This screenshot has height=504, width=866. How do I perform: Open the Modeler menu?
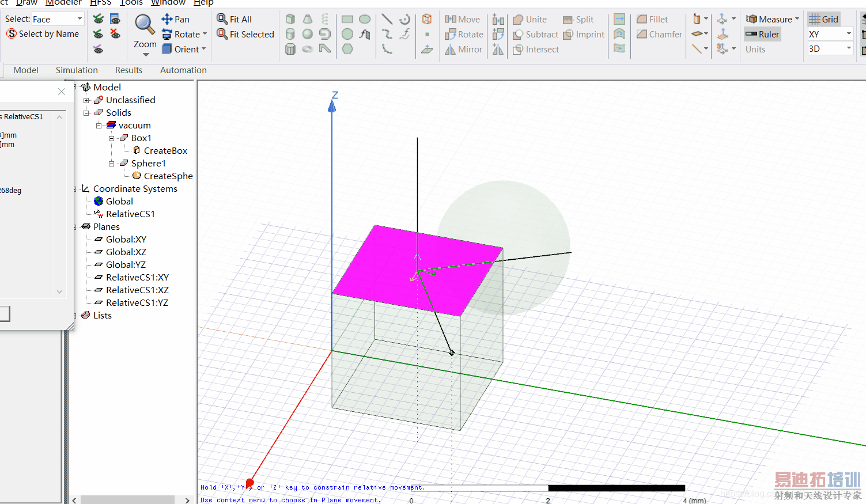(x=63, y=3)
